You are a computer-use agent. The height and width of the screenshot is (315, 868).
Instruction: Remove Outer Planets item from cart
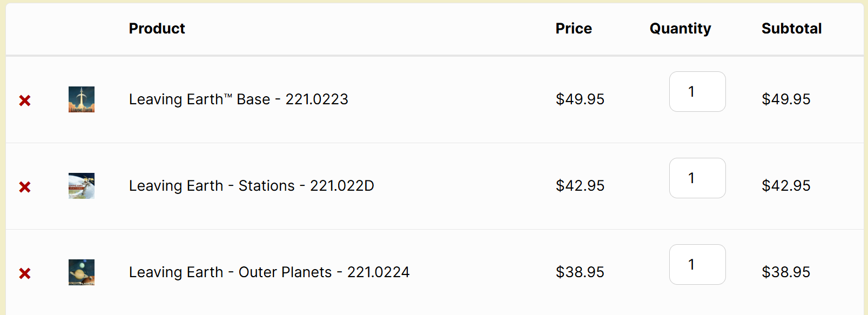pyautogui.click(x=25, y=273)
